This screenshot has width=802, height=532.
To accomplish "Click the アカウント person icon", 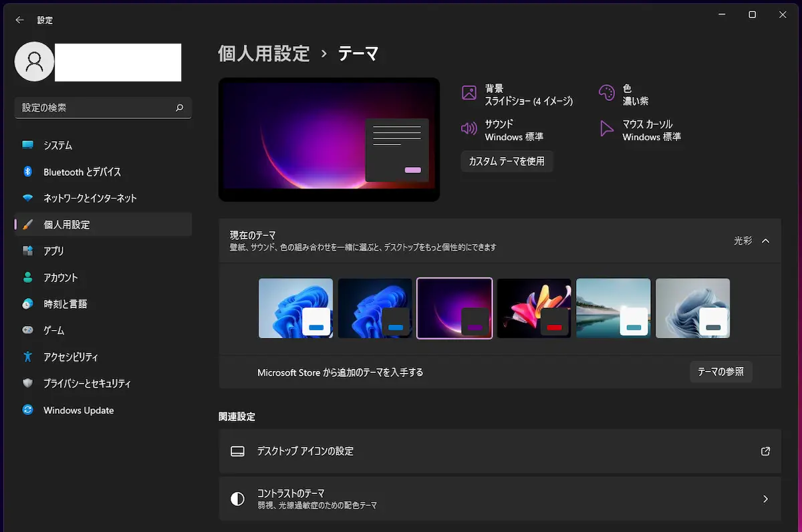I will 27,277.
